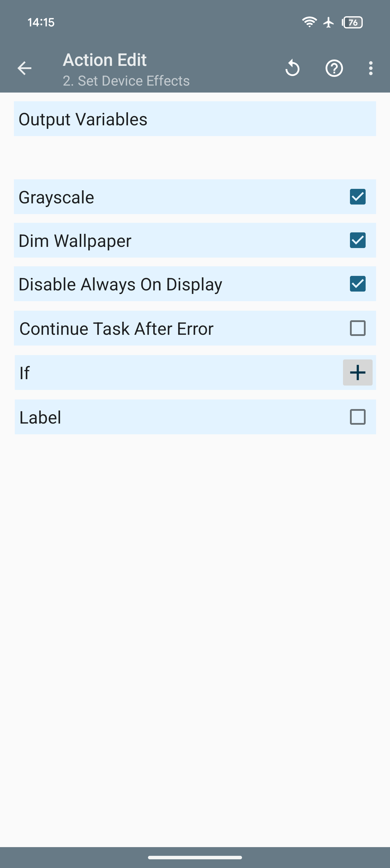Tap the airplane mode status icon
390x868 pixels.
click(328, 22)
